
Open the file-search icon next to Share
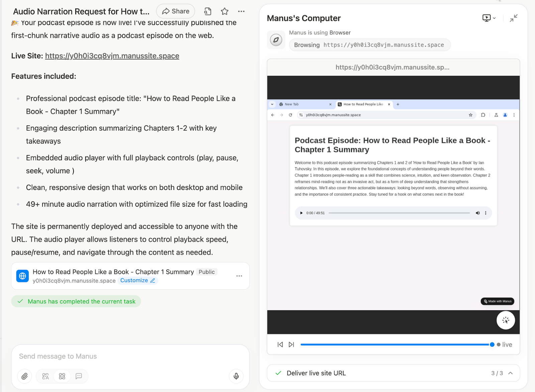coord(208,11)
